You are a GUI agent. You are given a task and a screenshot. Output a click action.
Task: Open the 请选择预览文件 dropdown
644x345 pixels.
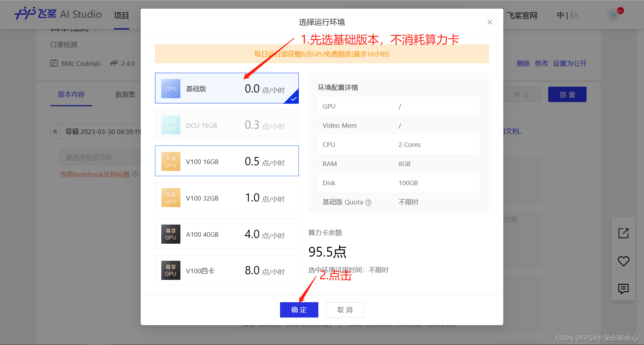(100, 157)
